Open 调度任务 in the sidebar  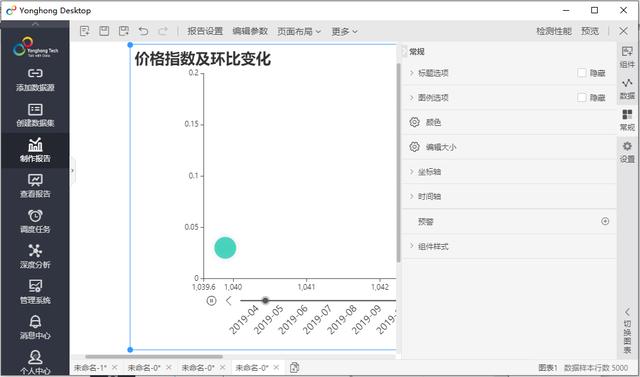click(x=35, y=222)
